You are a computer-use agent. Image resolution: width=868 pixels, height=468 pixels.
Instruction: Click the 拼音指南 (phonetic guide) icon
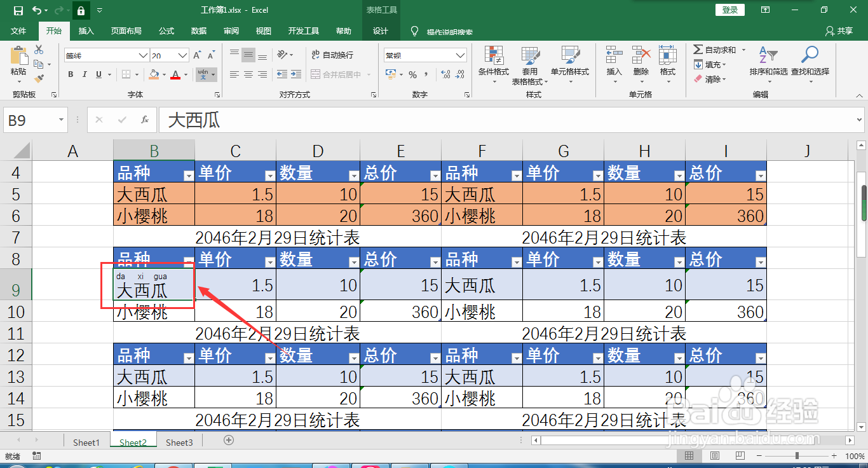pos(203,74)
